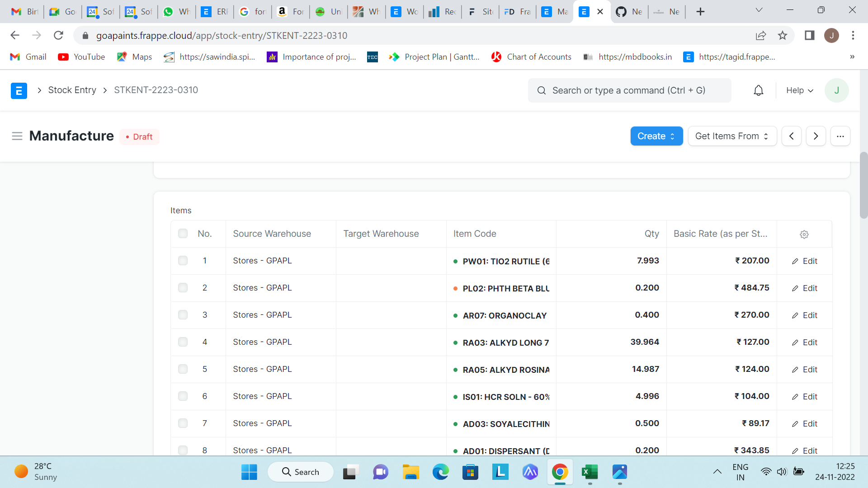Select the checkbox for row 4

click(x=183, y=342)
